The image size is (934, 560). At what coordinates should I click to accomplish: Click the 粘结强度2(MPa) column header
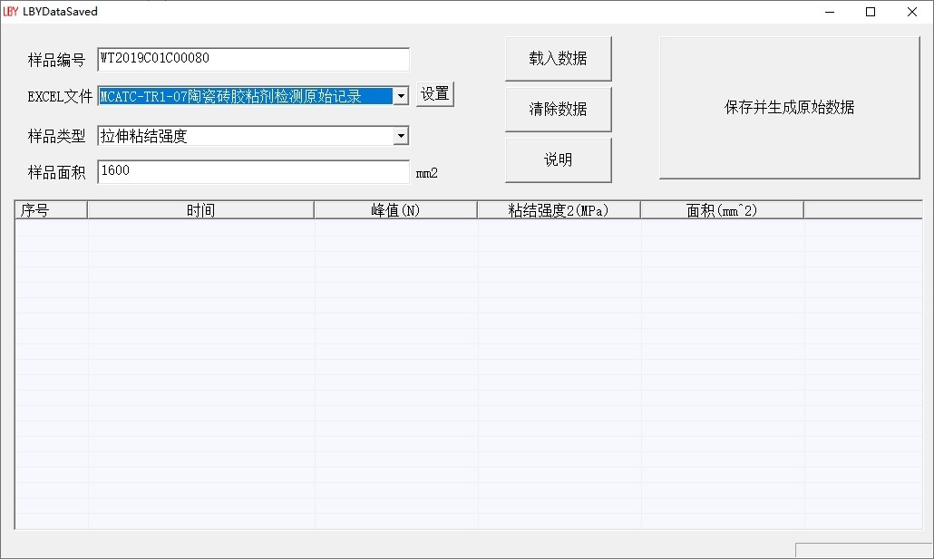point(559,210)
